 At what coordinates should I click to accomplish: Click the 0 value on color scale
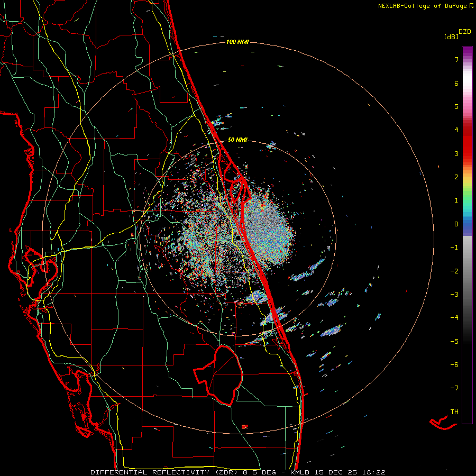click(456, 224)
